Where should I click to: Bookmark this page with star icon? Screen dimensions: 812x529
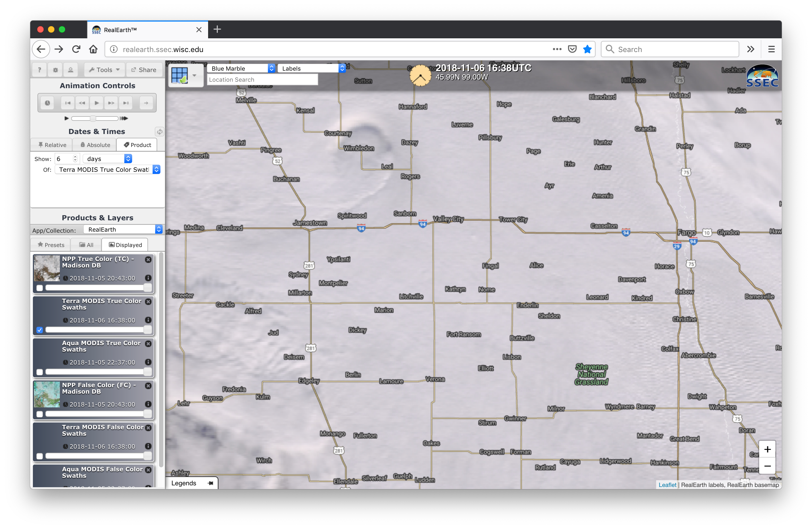tap(587, 49)
